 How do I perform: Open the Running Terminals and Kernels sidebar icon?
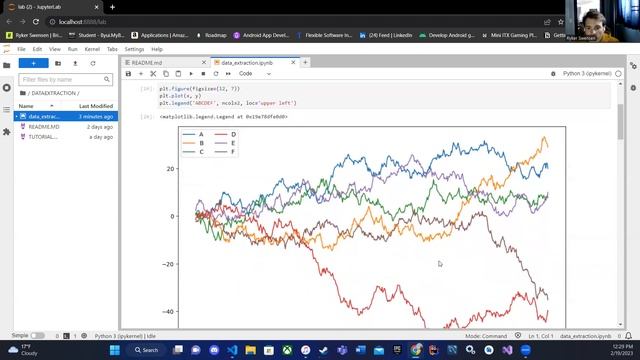7,88
